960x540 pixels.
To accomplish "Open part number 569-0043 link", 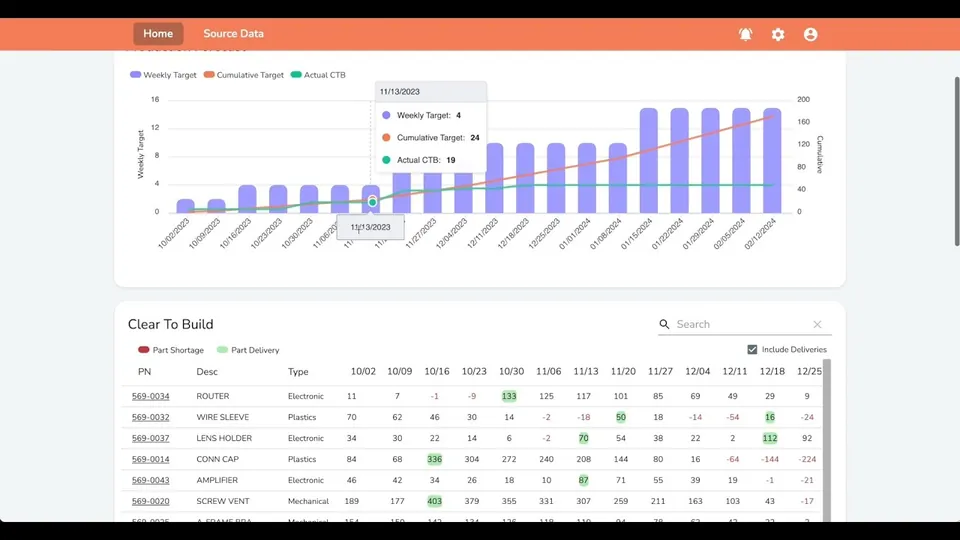I will [151, 480].
